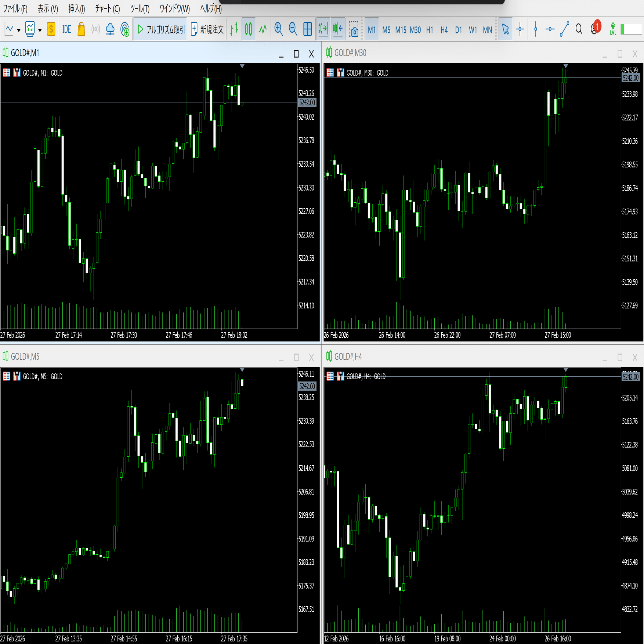Click the 新規注文 new order button
Viewport: 644px width, 644px height.
pos(207,29)
